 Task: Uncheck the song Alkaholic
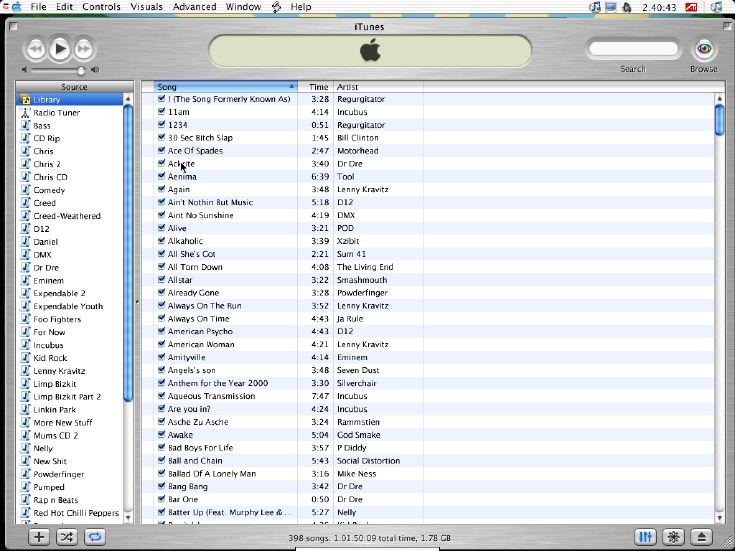pos(161,241)
